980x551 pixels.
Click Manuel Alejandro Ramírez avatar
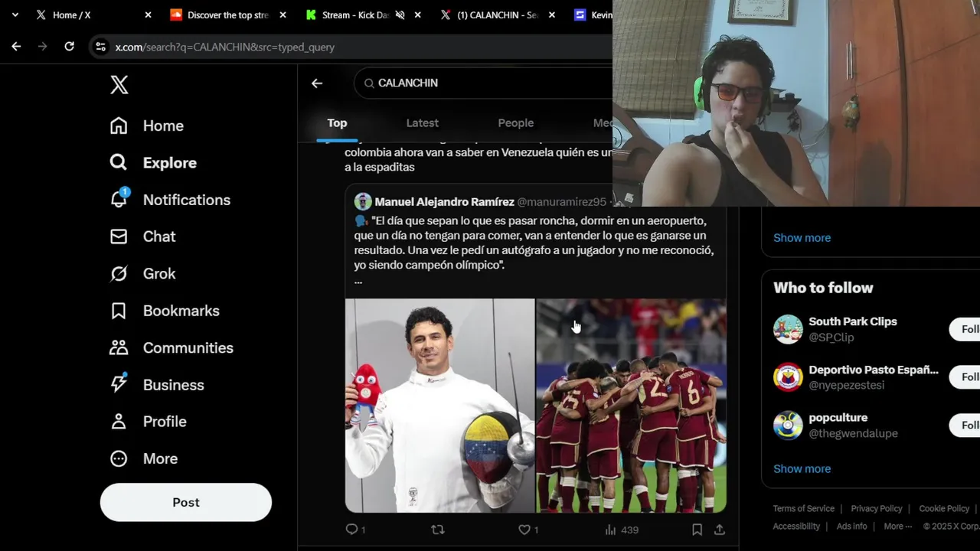coord(363,202)
